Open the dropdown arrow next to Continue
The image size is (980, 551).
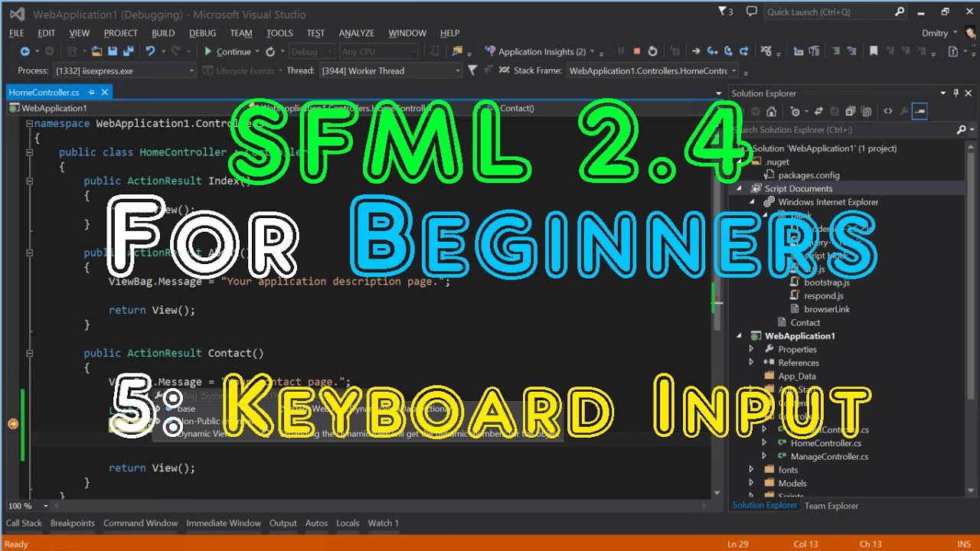256,51
